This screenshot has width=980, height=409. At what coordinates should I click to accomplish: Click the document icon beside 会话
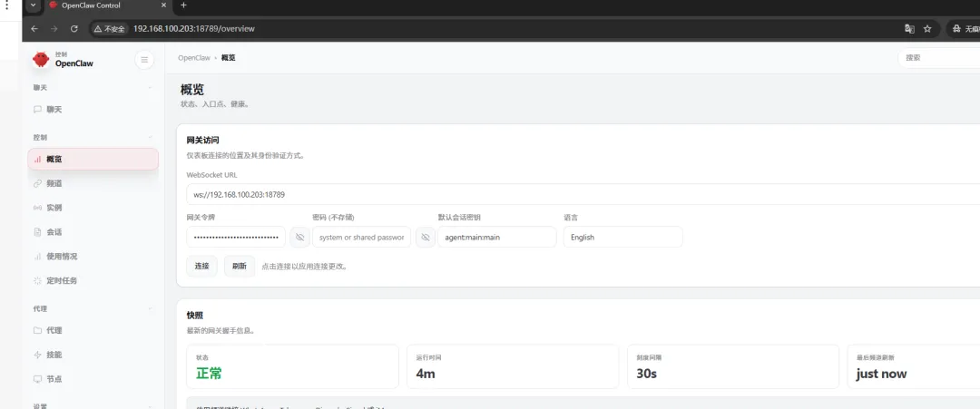tap(37, 231)
